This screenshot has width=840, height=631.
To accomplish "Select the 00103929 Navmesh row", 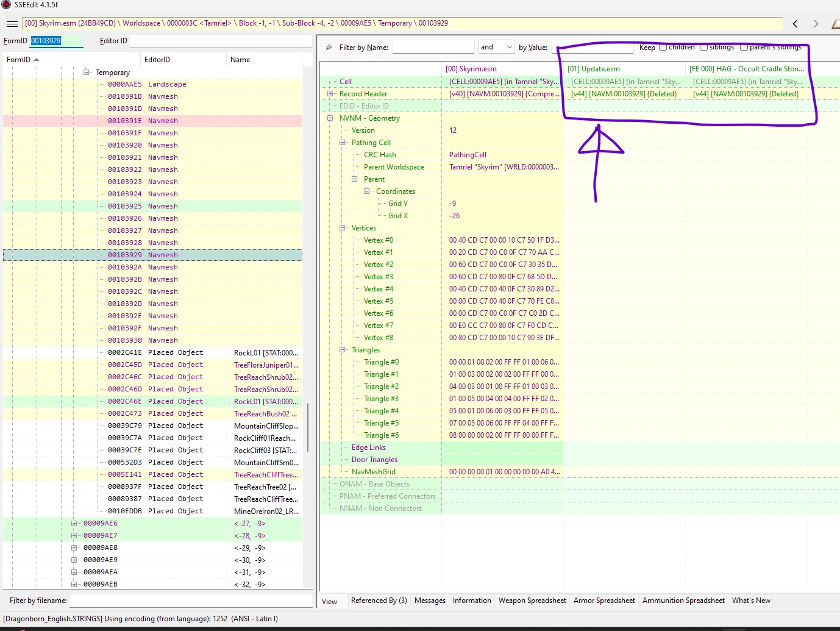I will click(152, 255).
